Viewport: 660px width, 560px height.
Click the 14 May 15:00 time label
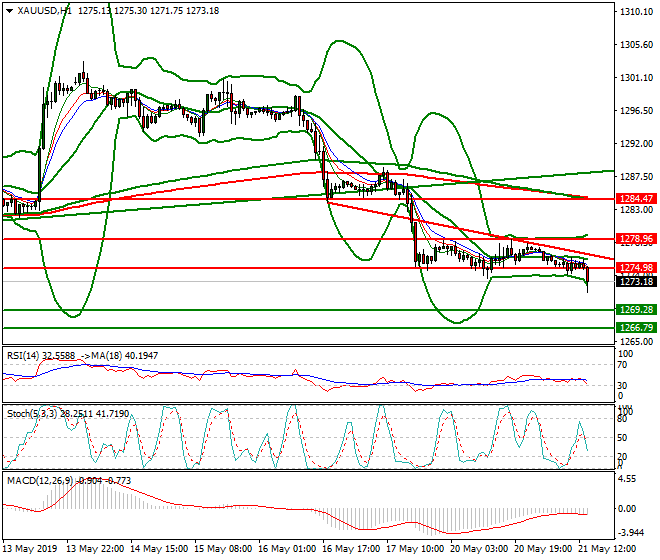click(159, 549)
